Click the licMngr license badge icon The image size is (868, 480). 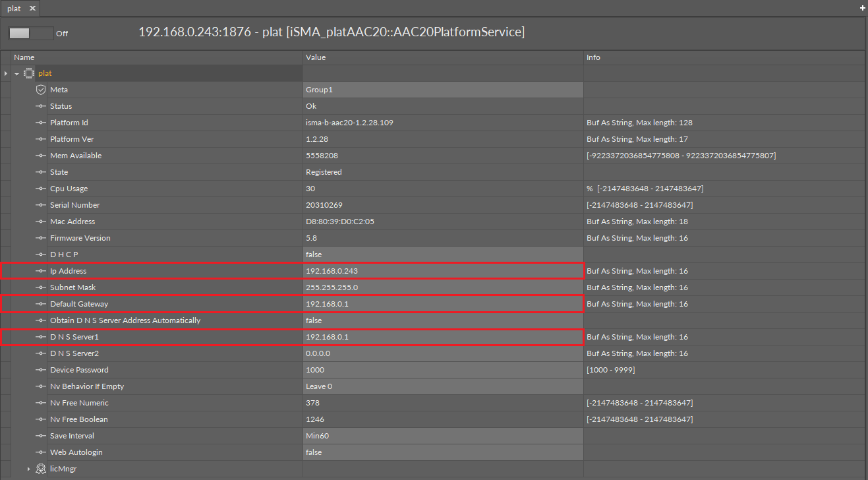click(x=41, y=469)
